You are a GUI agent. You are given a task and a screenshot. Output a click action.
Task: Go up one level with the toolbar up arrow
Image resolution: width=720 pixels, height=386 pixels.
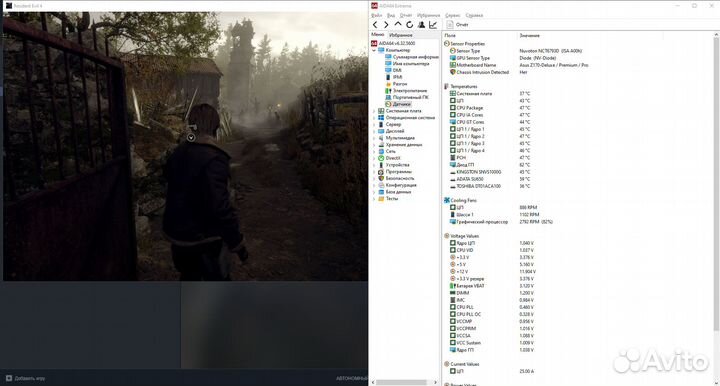tap(398, 24)
